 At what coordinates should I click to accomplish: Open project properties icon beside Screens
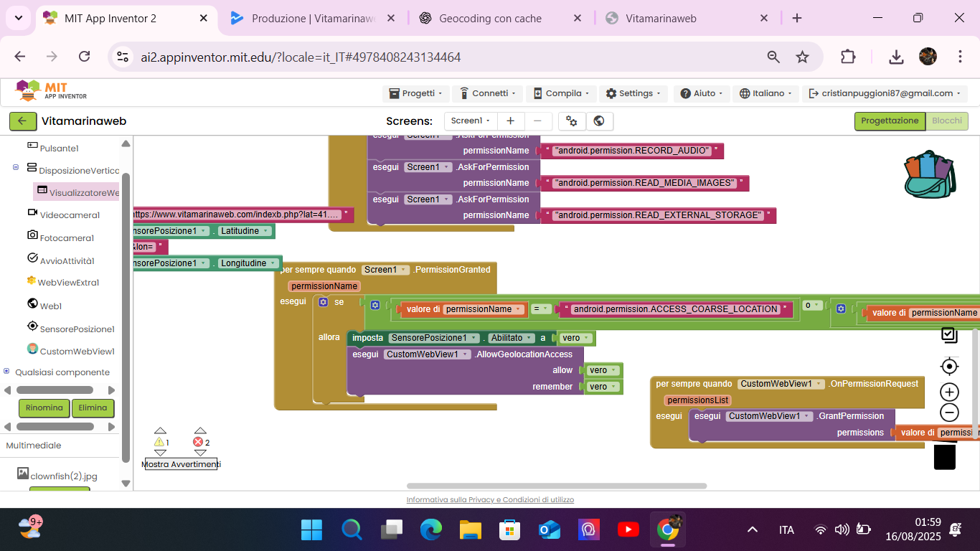point(571,121)
